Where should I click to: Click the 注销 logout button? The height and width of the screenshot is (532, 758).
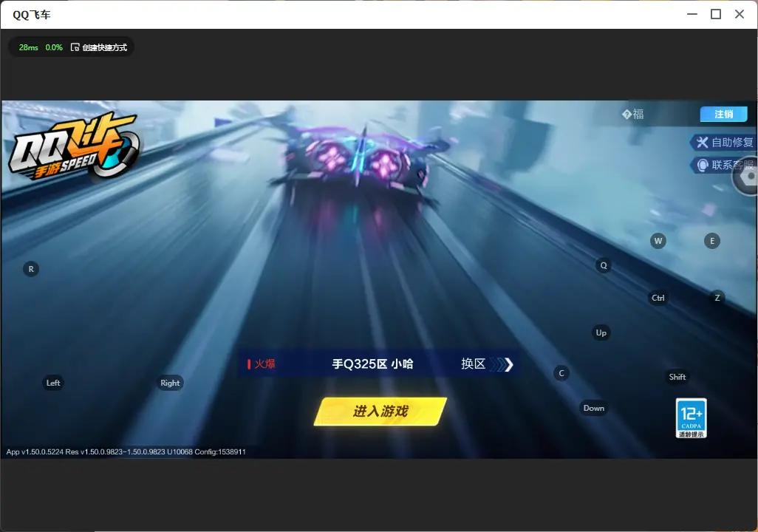pos(724,114)
